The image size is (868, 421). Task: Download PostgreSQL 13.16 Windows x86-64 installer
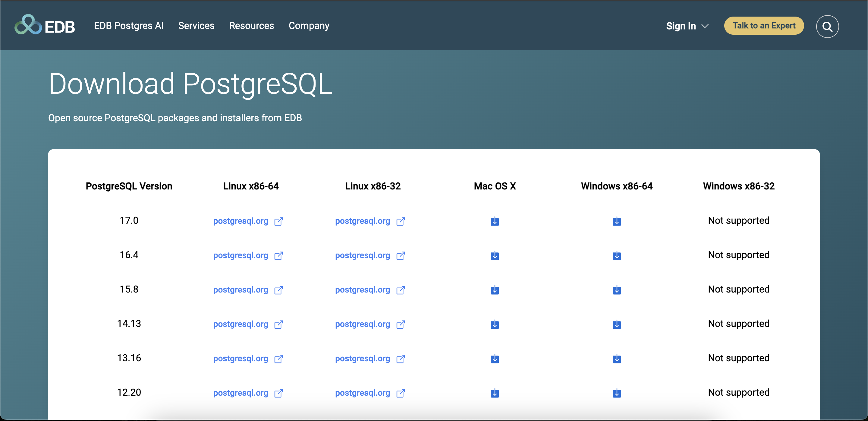point(617,359)
